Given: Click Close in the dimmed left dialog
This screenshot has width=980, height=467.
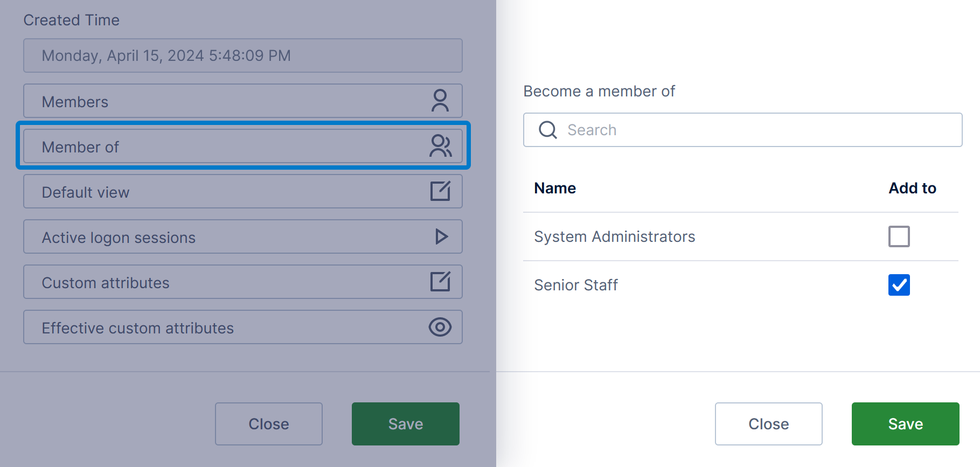Looking at the screenshot, I should coord(269,424).
